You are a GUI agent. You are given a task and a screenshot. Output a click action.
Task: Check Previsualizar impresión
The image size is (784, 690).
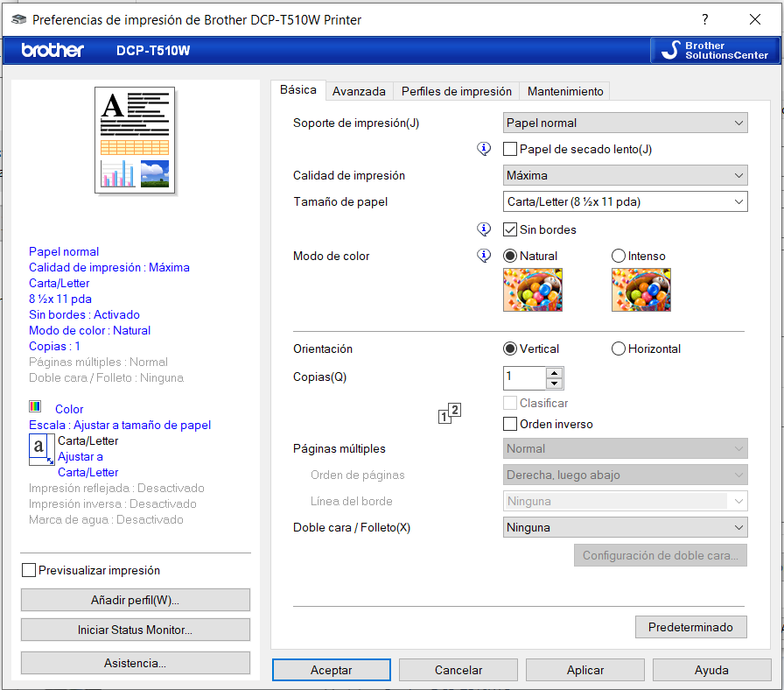tap(29, 570)
